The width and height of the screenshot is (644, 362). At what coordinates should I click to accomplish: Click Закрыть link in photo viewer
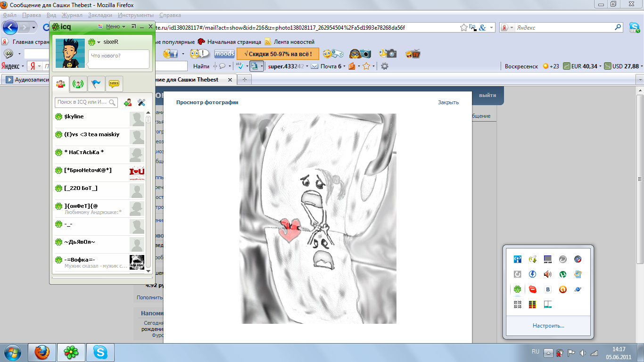pos(448,102)
